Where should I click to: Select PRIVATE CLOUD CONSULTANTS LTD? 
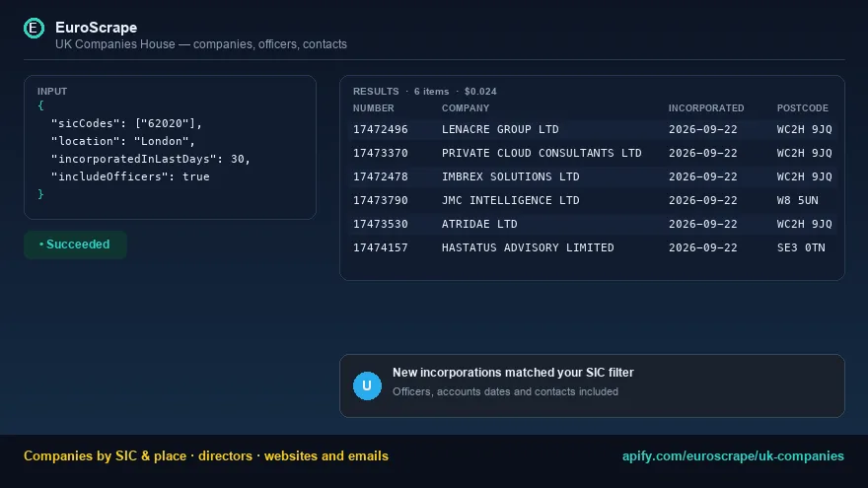pos(542,153)
